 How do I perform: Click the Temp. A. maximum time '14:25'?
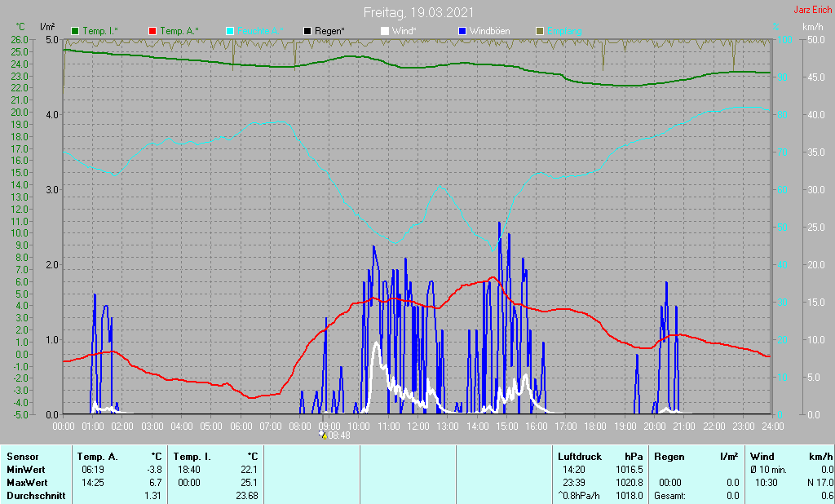(x=91, y=483)
